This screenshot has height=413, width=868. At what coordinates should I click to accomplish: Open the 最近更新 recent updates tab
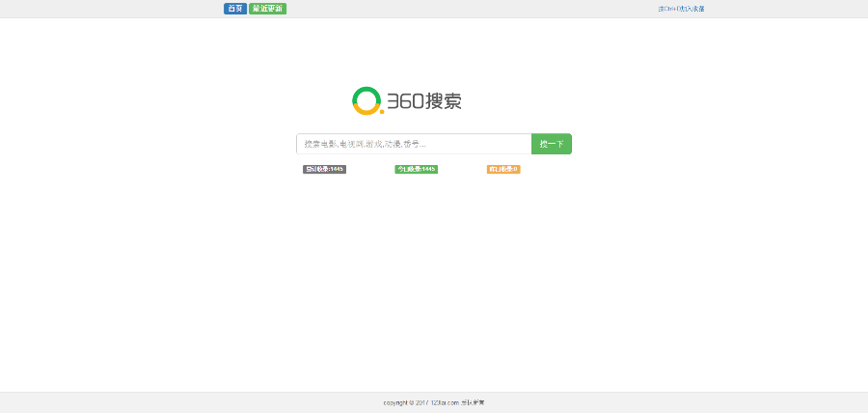[267, 9]
